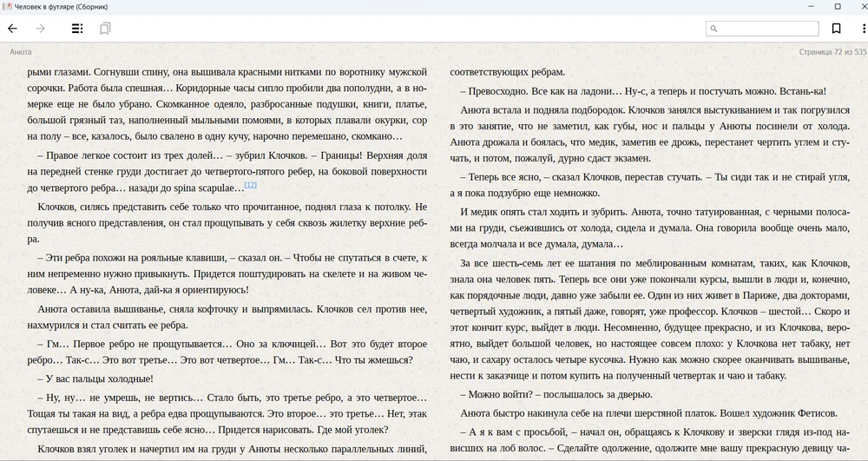Click the app icon in the title bar

[7, 7]
